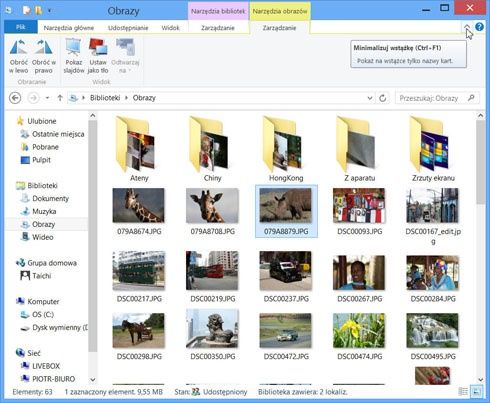Viewport: 490px width, 403px height.
Task: Go forward with the forward arrow
Action: 33,98
